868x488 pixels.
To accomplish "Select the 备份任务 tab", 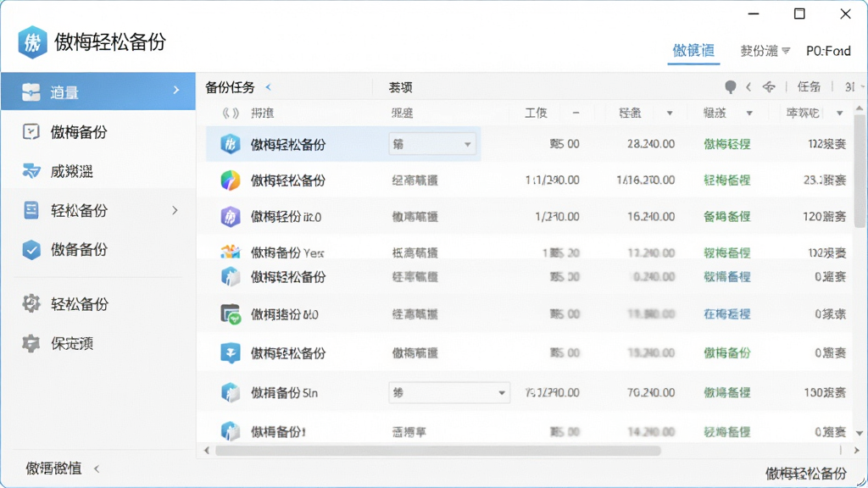I will (230, 87).
